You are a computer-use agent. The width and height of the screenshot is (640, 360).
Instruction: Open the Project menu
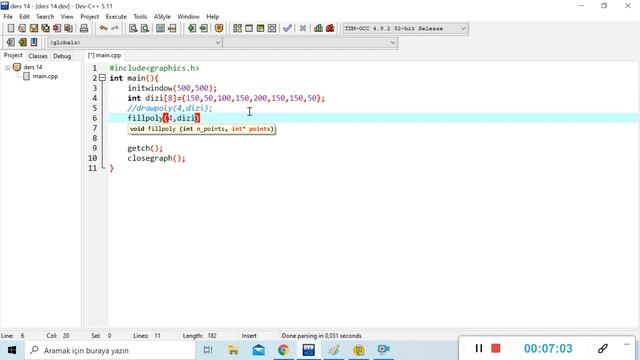click(x=90, y=17)
